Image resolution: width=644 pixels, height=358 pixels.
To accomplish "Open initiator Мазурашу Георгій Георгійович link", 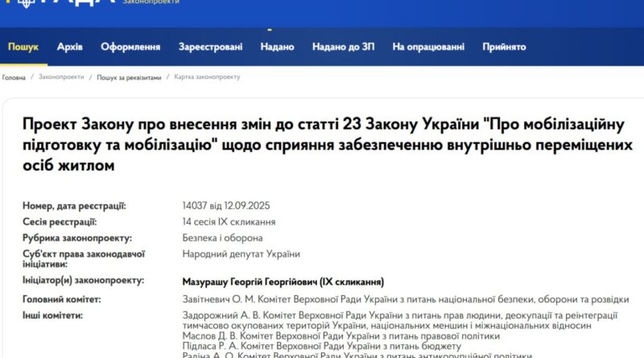I will pyautogui.click(x=283, y=282).
